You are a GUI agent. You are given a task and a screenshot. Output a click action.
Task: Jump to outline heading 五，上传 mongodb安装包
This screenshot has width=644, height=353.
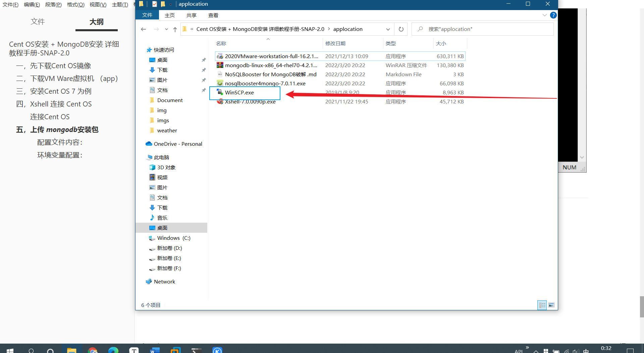click(x=57, y=130)
